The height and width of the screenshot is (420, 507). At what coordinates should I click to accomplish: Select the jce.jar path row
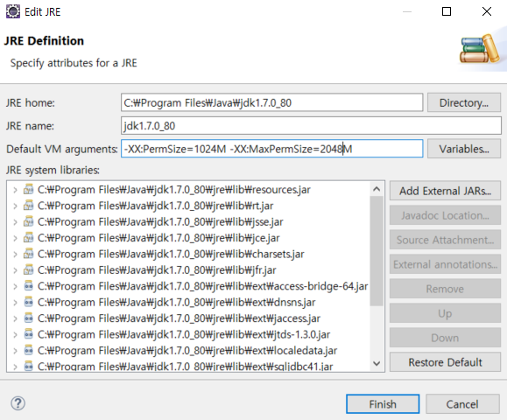(x=158, y=238)
